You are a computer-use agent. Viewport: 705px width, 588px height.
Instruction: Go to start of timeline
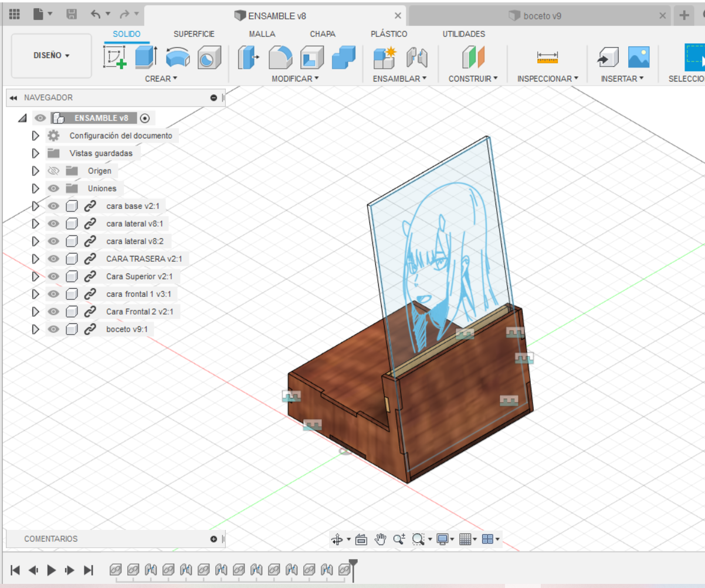(16, 570)
